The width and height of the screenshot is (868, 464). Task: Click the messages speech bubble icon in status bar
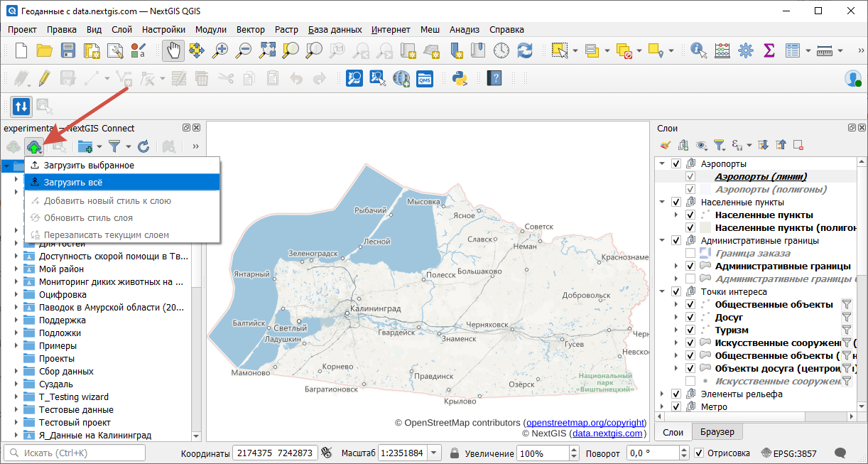(840, 453)
